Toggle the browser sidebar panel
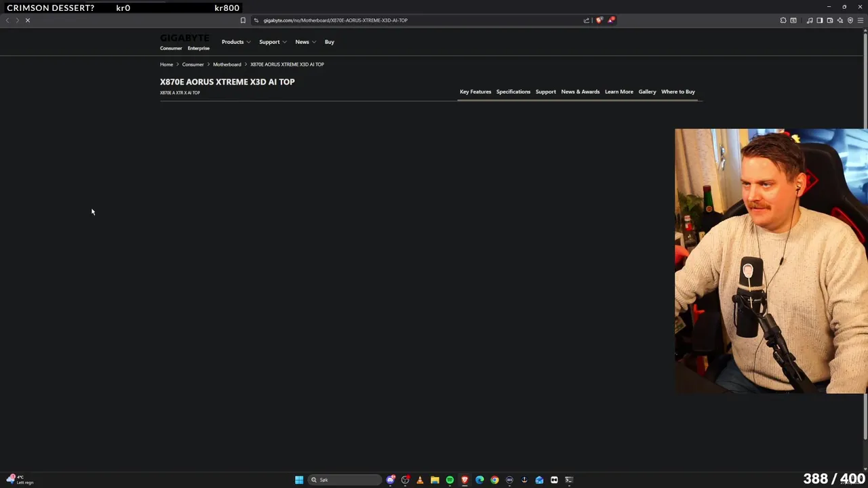Image resolution: width=868 pixels, height=488 pixels. pyautogui.click(x=820, y=20)
